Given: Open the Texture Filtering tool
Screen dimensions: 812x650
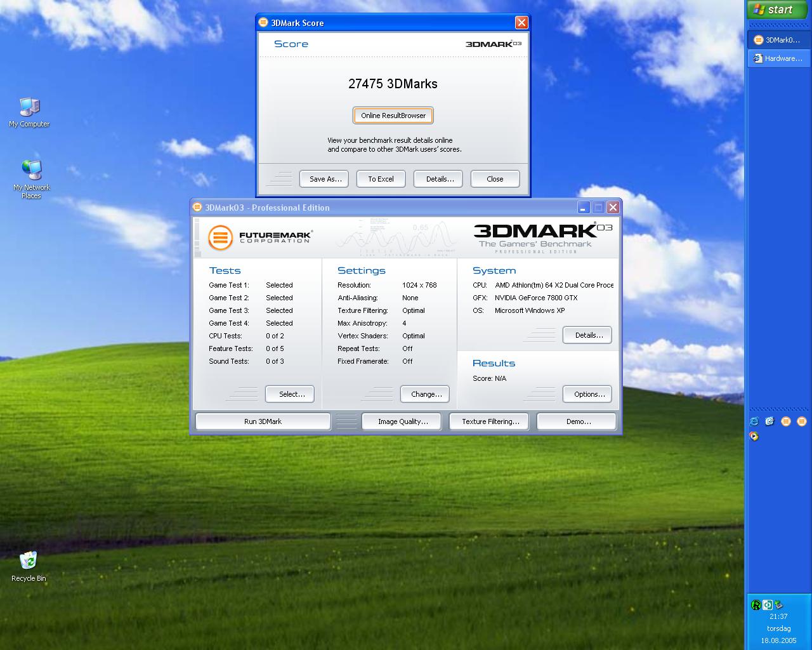Looking at the screenshot, I should pos(489,421).
